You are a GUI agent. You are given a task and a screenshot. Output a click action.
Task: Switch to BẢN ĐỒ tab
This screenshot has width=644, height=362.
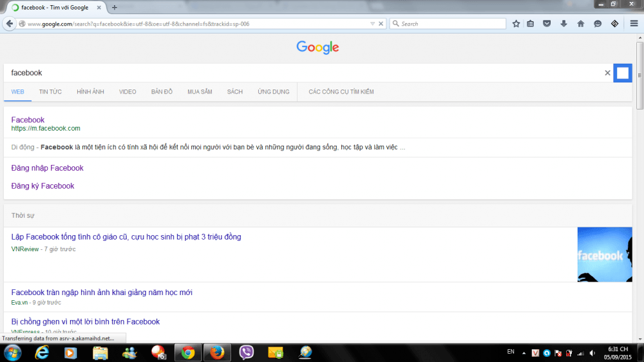162,91
